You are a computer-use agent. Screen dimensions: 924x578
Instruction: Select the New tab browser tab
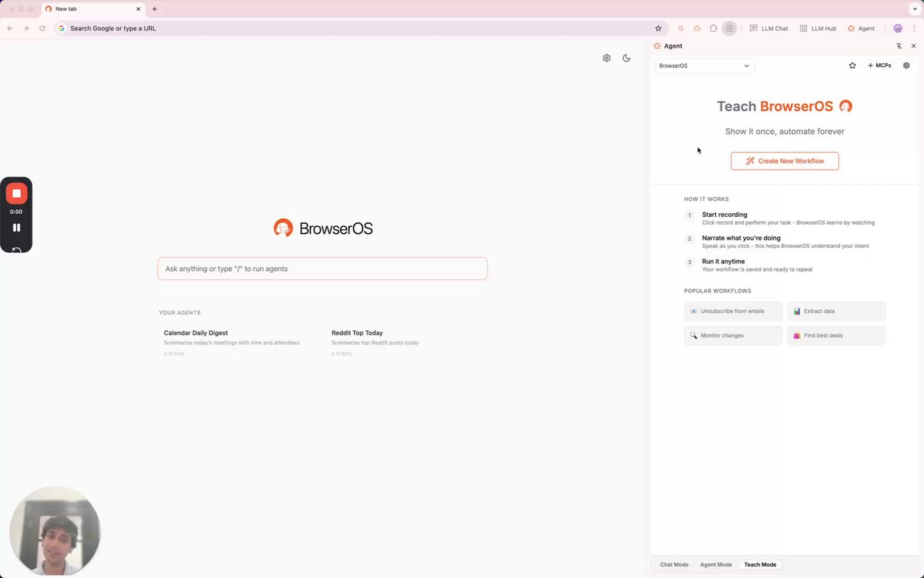pos(93,9)
